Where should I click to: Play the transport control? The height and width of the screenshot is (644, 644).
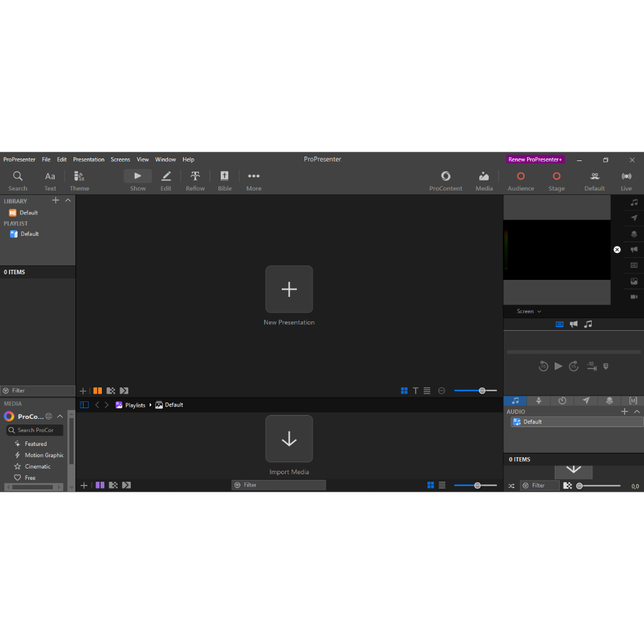click(x=558, y=367)
